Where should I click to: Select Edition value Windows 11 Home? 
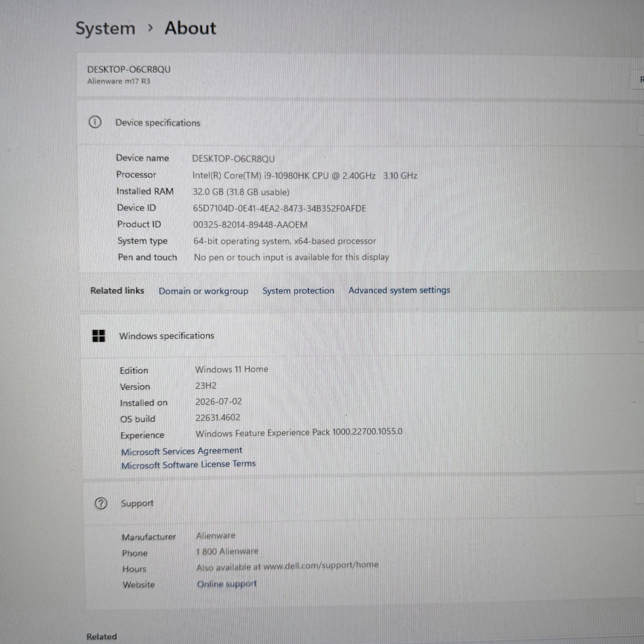pyautogui.click(x=232, y=369)
